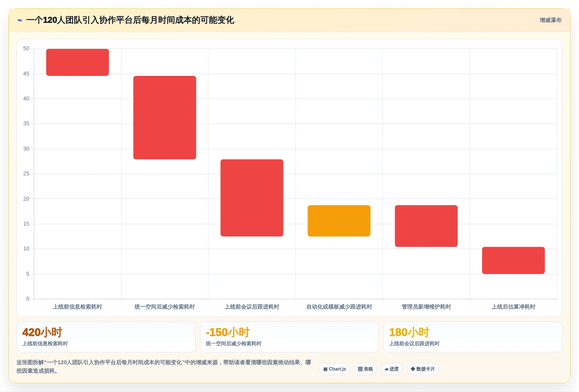
Task: Click axis label 上线前信息检索耗时
Action: click(78, 307)
